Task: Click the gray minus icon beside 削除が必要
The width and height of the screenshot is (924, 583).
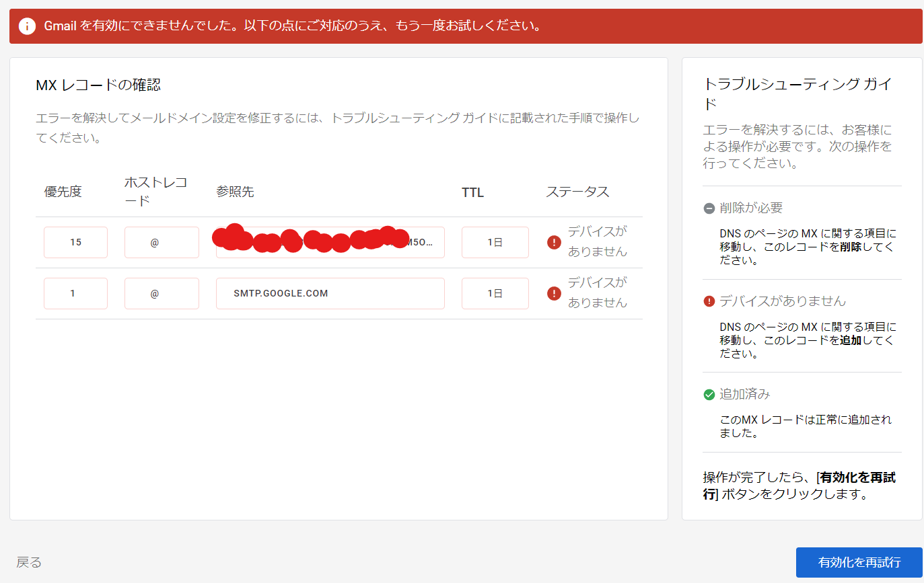Action: (x=709, y=208)
